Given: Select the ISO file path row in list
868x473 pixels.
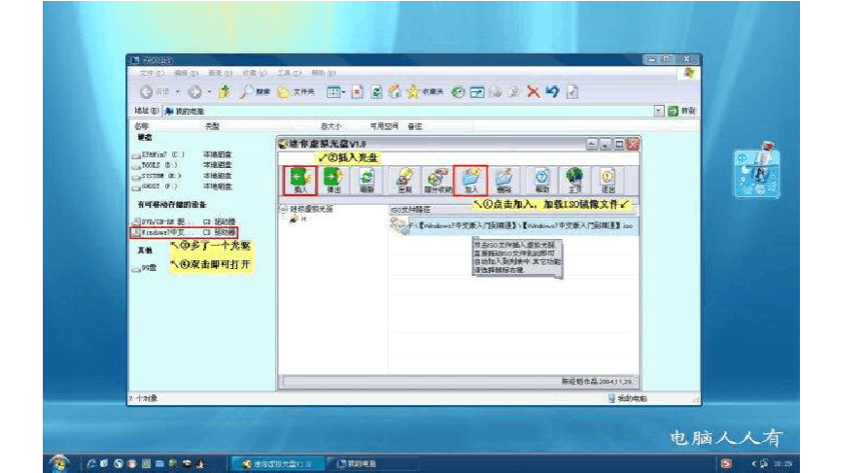Looking at the screenshot, I should (x=514, y=225).
